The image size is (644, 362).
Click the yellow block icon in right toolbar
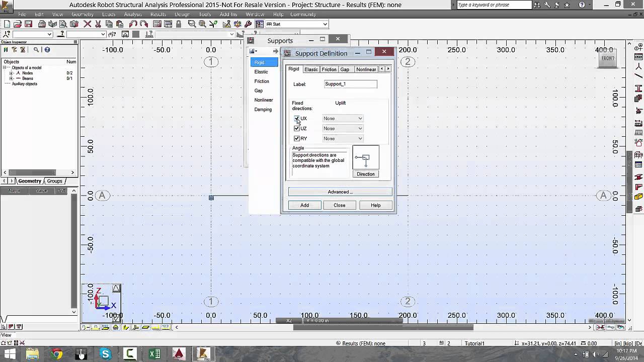point(638,197)
